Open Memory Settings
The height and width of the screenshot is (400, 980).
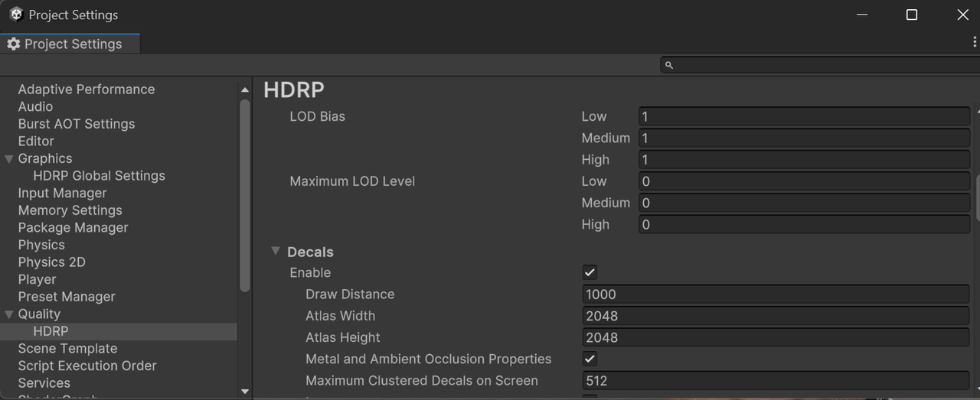coord(70,210)
